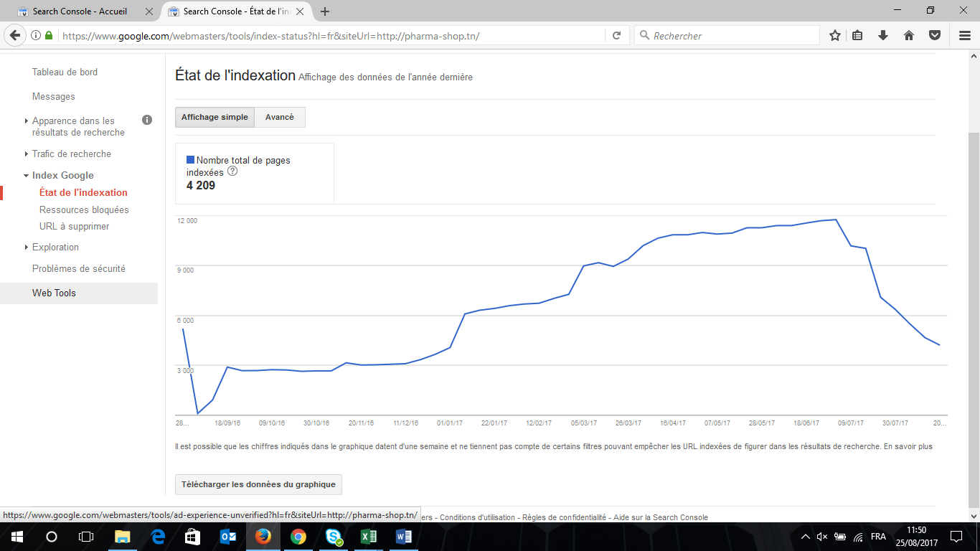Open Ressources bloquées in sidebar
This screenshot has height=551, width=980.
(84, 209)
